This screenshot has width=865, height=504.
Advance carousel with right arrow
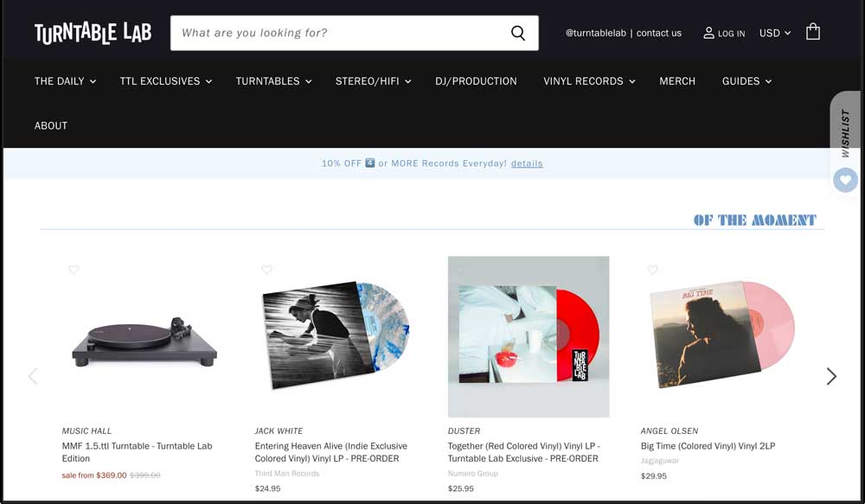(x=830, y=376)
